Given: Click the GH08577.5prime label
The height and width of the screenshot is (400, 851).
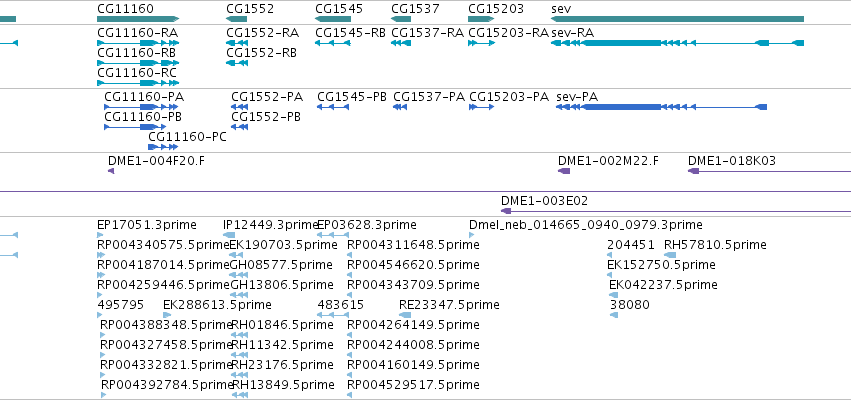Looking at the screenshot, I should point(281,265).
